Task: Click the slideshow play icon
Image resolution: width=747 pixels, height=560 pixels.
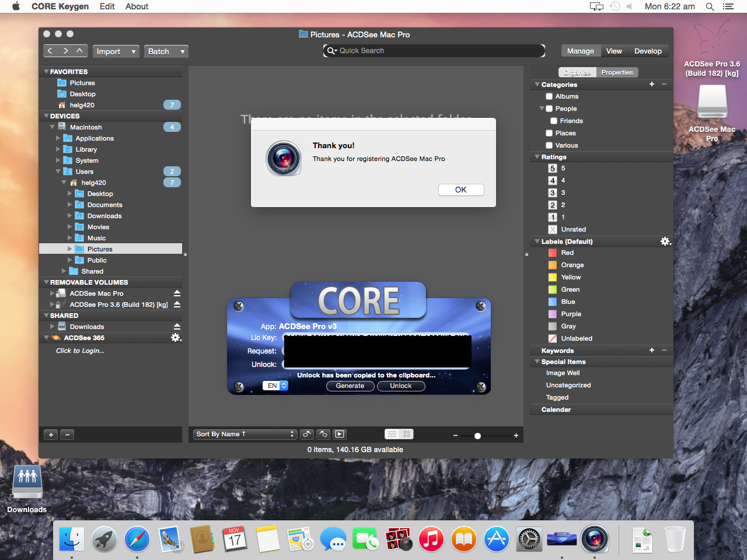Action: 340,434
